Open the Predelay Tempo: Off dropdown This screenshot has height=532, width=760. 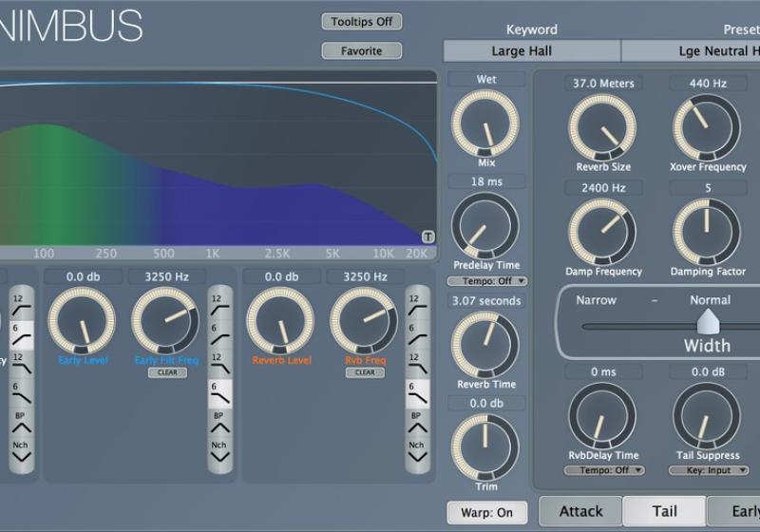coord(486,281)
